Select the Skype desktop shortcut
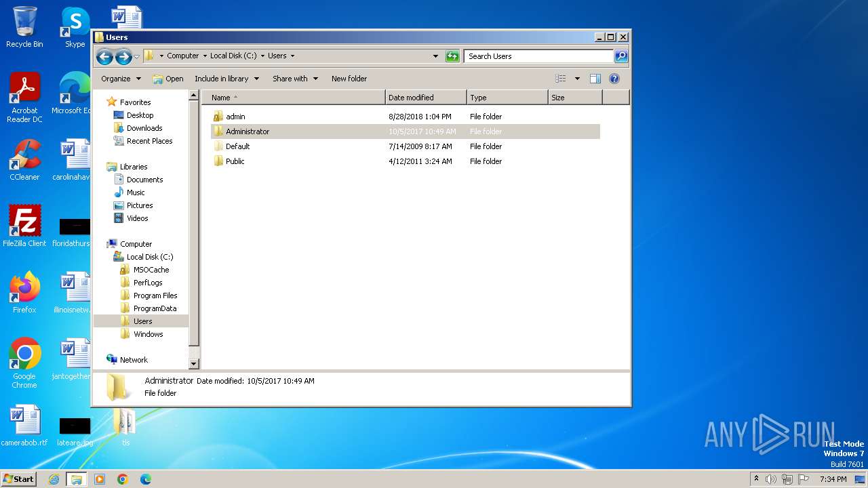 pyautogui.click(x=75, y=27)
